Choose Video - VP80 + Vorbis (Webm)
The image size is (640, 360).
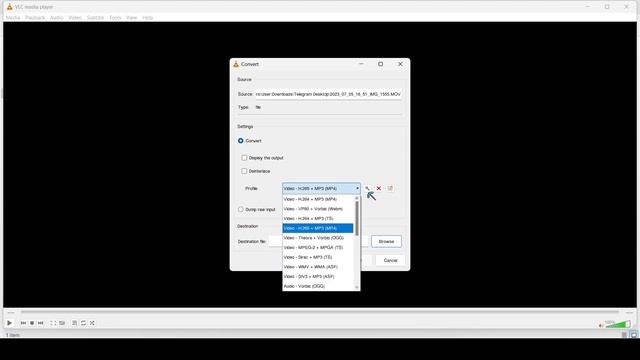[318, 209]
